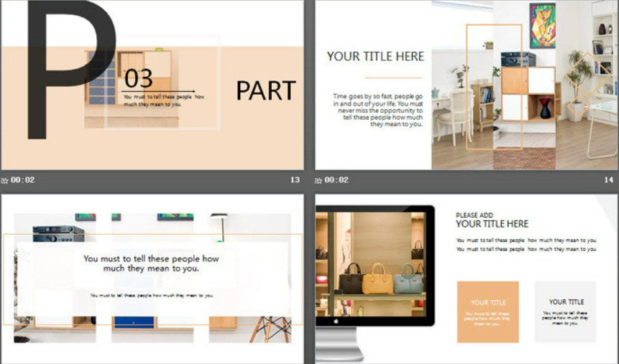Click the '03' number on slide 13
The width and height of the screenshot is (619, 364).
[139, 78]
